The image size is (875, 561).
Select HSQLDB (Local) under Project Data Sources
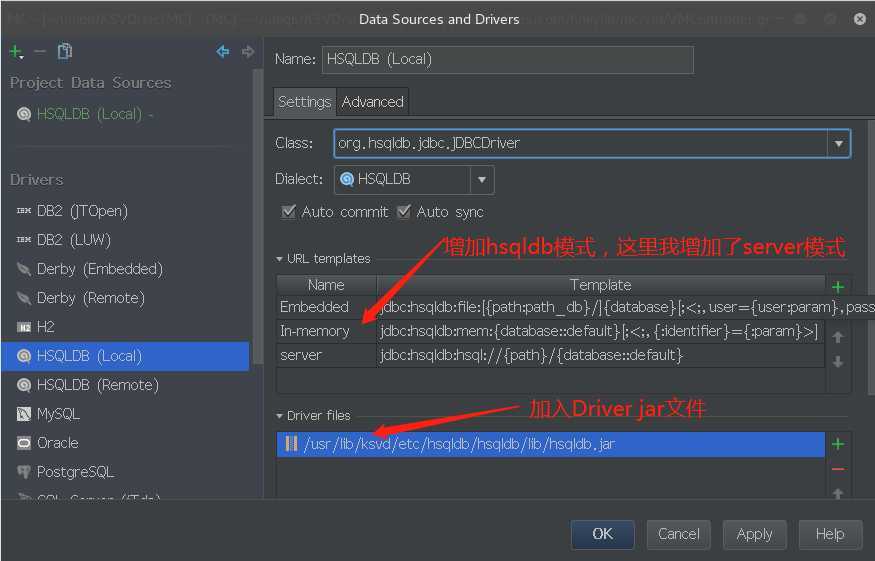tap(89, 114)
